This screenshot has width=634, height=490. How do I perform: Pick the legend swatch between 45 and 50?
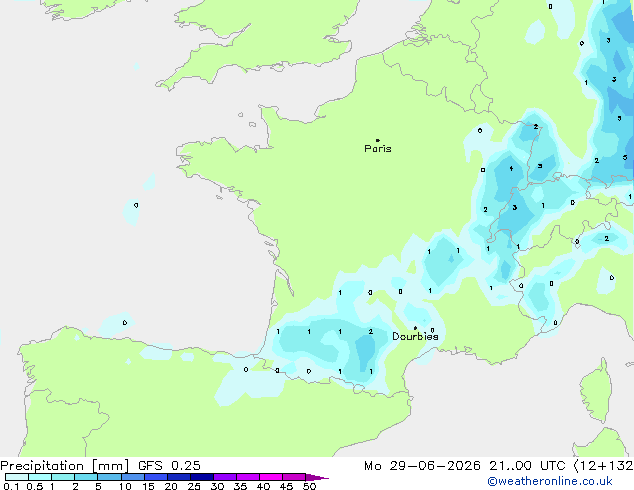point(294,477)
